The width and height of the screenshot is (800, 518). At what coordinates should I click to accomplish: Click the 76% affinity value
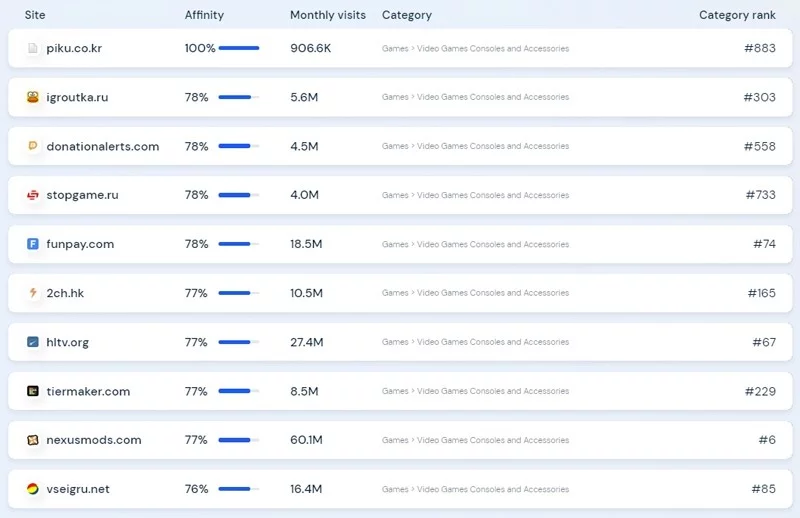coord(196,489)
